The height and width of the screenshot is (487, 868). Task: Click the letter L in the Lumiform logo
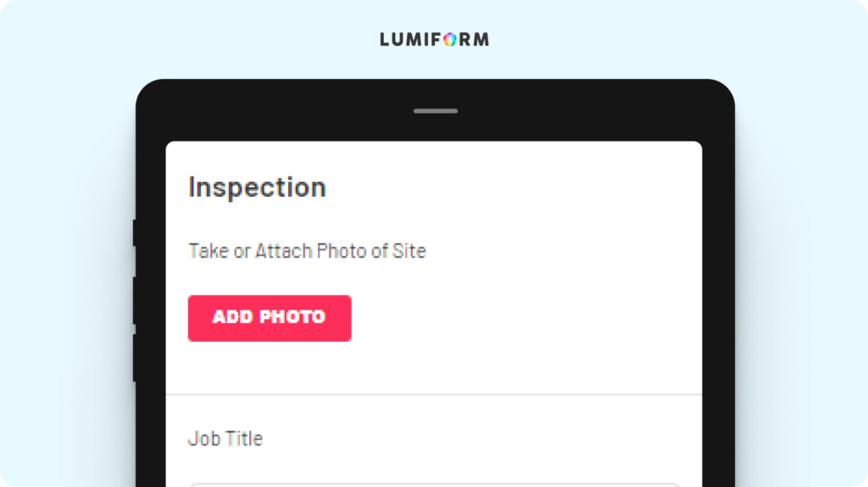tap(385, 39)
